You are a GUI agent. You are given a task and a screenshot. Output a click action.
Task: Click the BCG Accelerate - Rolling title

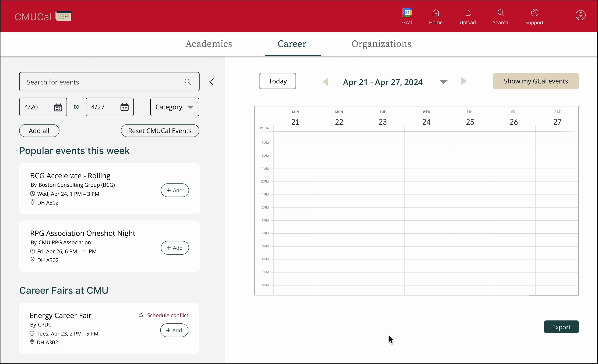(70, 176)
